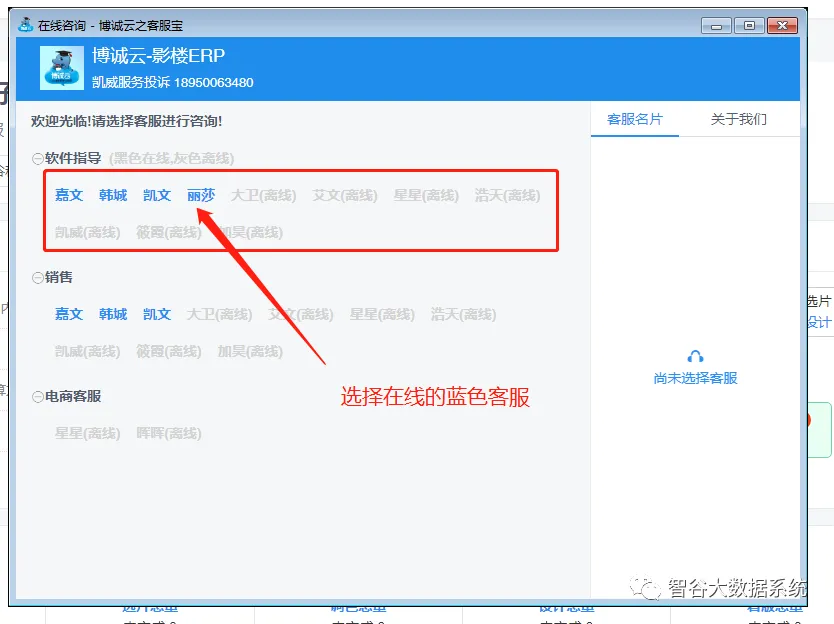Select online agent 丽莎 under 软件指导
The width and height of the screenshot is (834, 624).
click(201, 195)
